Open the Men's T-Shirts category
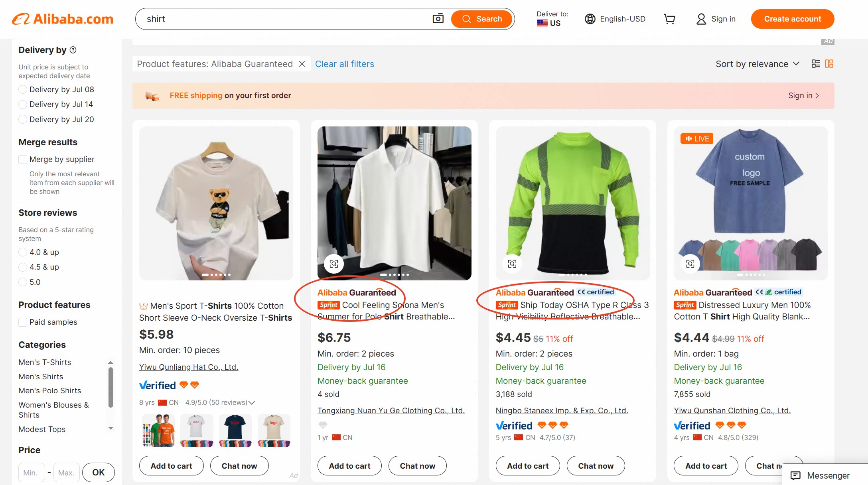Image resolution: width=868 pixels, height=485 pixels. click(44, 362)
